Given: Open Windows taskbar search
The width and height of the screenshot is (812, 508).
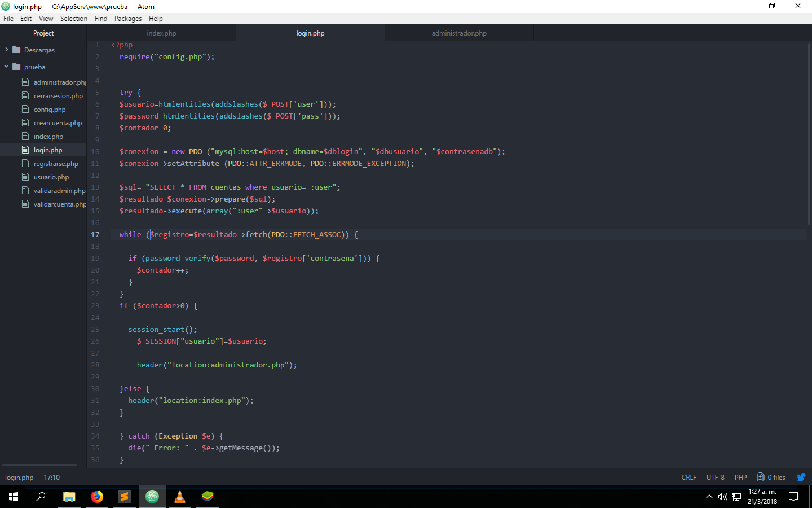Looking at the screenshot, I should point(41,497).
